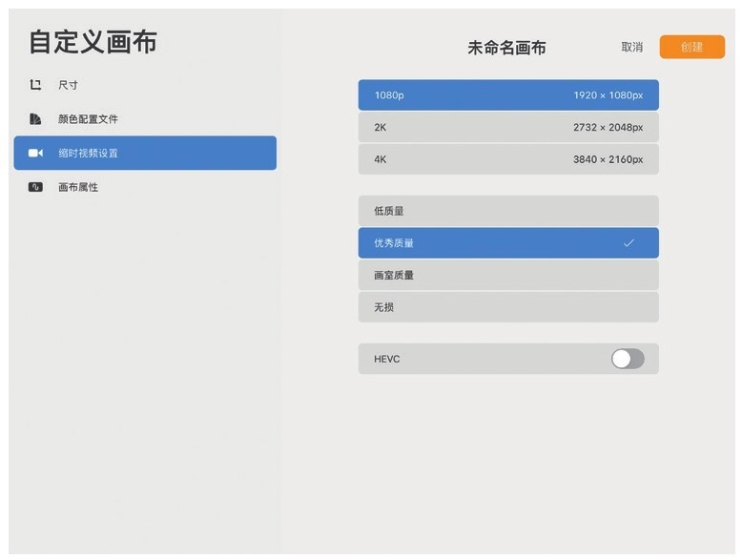This screenshot has height=560, width=742.
Task: Click the video camera icon beside 缩时视频设置
Action: point(35,153)
